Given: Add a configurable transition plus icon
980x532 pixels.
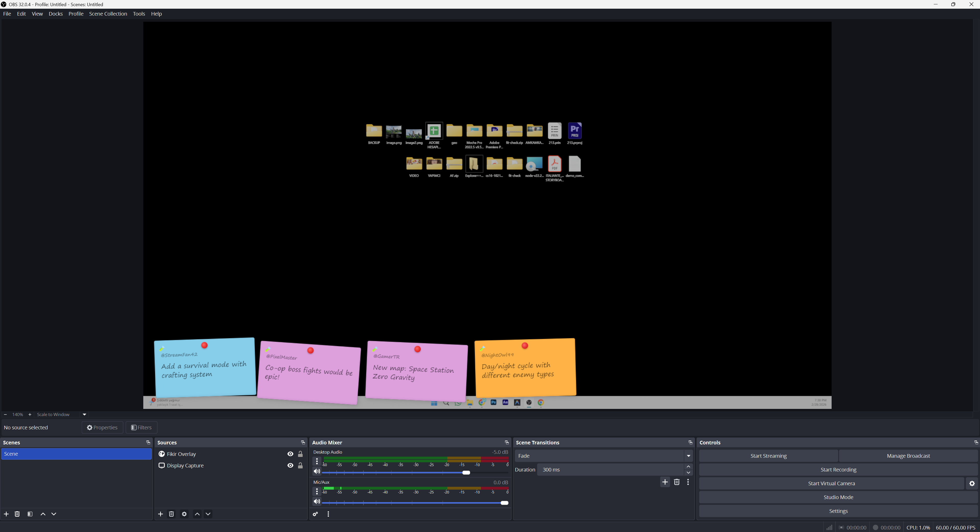Looking at the screenshot, I should pyautogui.click(x=665, y=482).
